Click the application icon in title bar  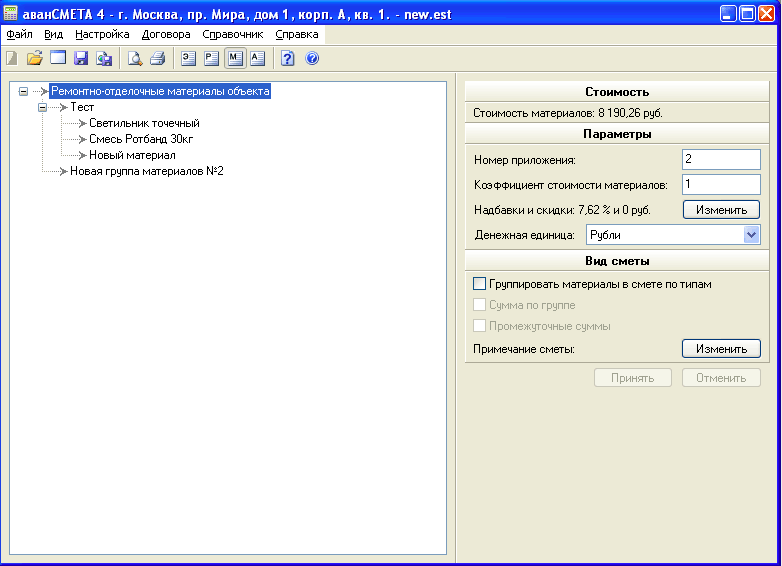pyautogui.click(x=10, y=13)
